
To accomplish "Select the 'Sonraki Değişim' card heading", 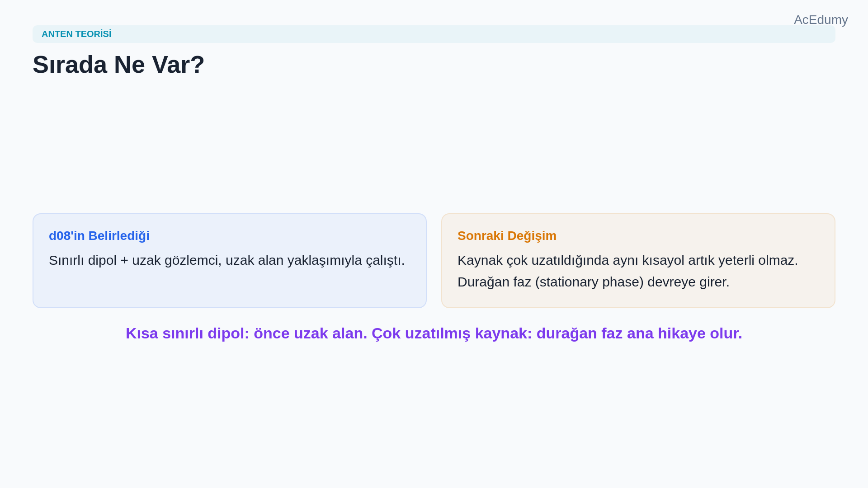I will [507, 235].
